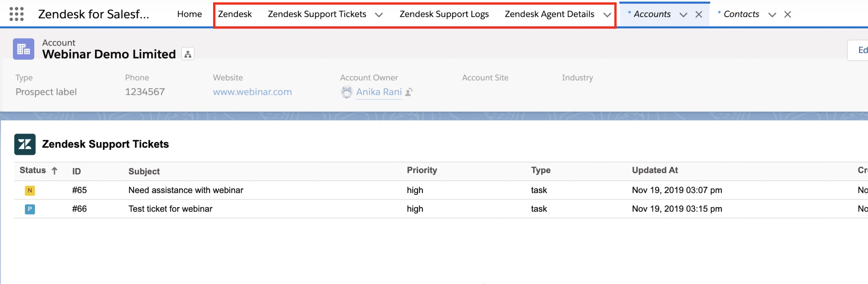Close the Contacts tab

[x=787, y=14]
